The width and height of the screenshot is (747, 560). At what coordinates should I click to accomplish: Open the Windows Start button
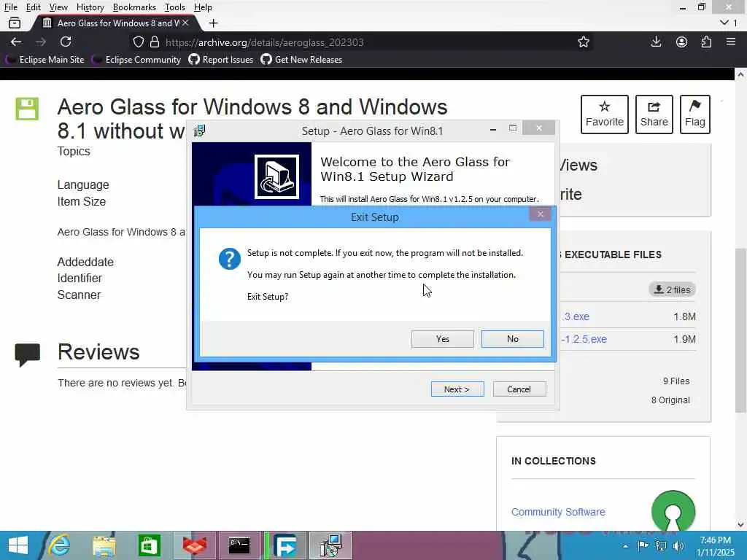[x=18, y=545]
